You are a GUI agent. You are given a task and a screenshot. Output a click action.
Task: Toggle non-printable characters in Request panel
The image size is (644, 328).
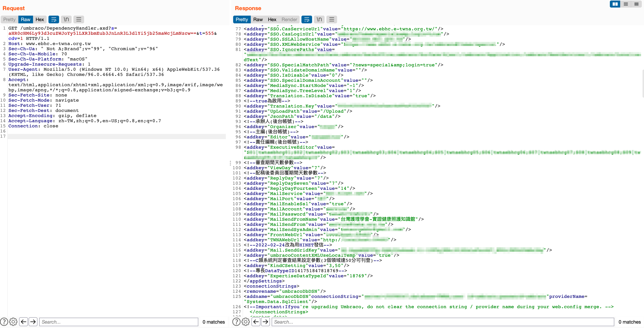(66, 19)
